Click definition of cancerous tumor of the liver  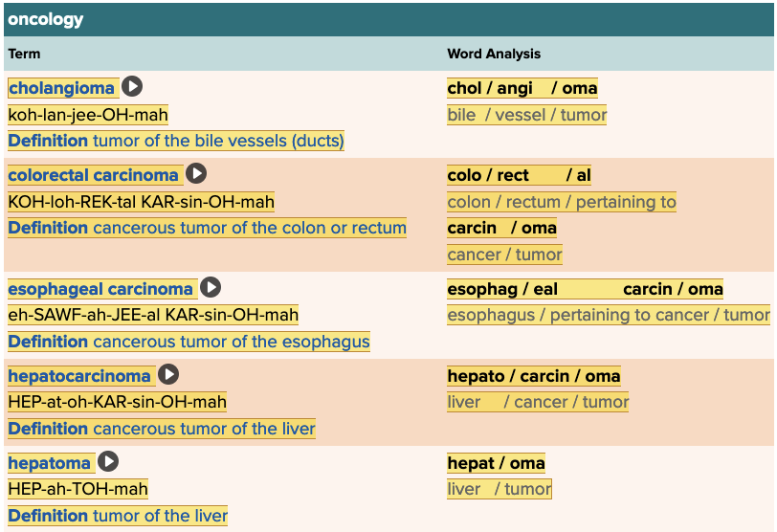tap(162, 429)
